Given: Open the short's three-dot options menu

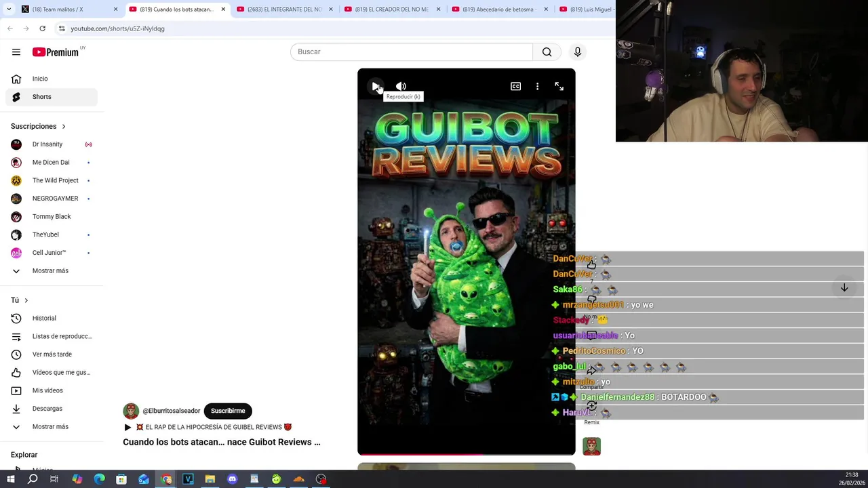Looking at the screenshot, I should (x=537, y=86).
